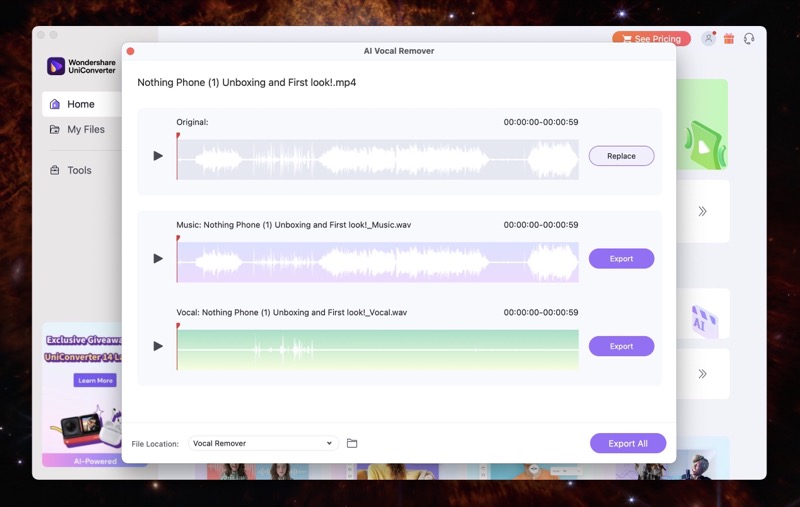
Task: Click the file name Nothing Phone (1) Unboxing title
Action: click(x=246, y=83)
